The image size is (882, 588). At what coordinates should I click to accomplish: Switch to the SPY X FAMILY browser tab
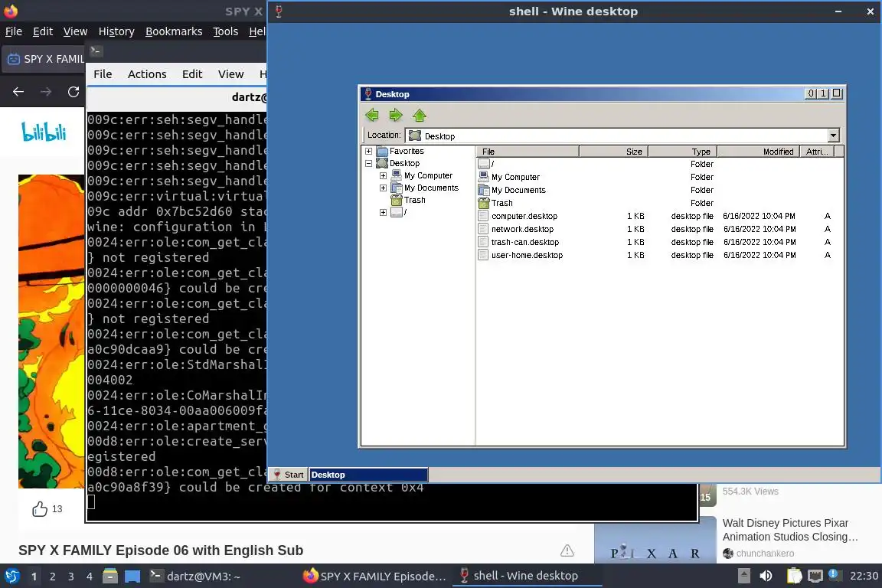click(44, 58)
